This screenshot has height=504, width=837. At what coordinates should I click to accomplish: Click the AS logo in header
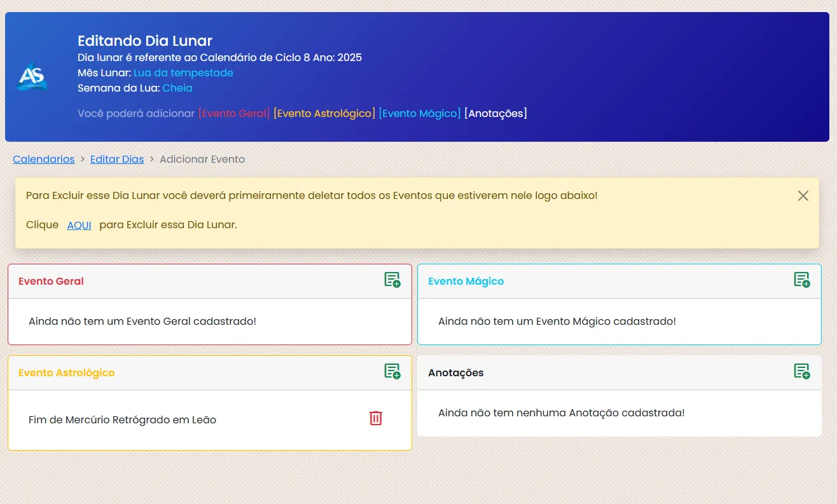[x=32, y=77]
